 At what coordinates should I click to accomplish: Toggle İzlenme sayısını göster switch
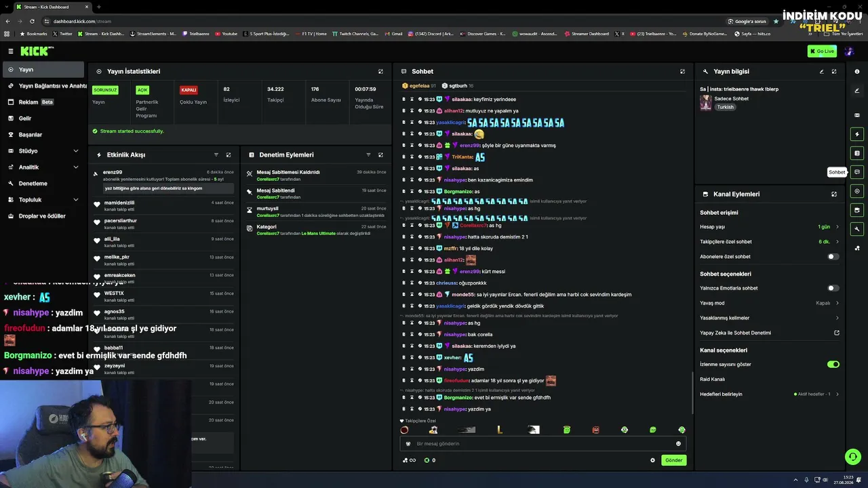tap(833, 365)
